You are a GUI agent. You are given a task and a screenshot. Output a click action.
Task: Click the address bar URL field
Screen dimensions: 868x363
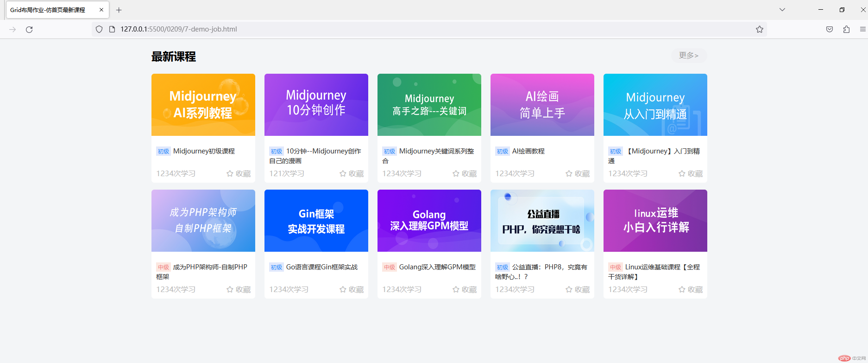429,29
